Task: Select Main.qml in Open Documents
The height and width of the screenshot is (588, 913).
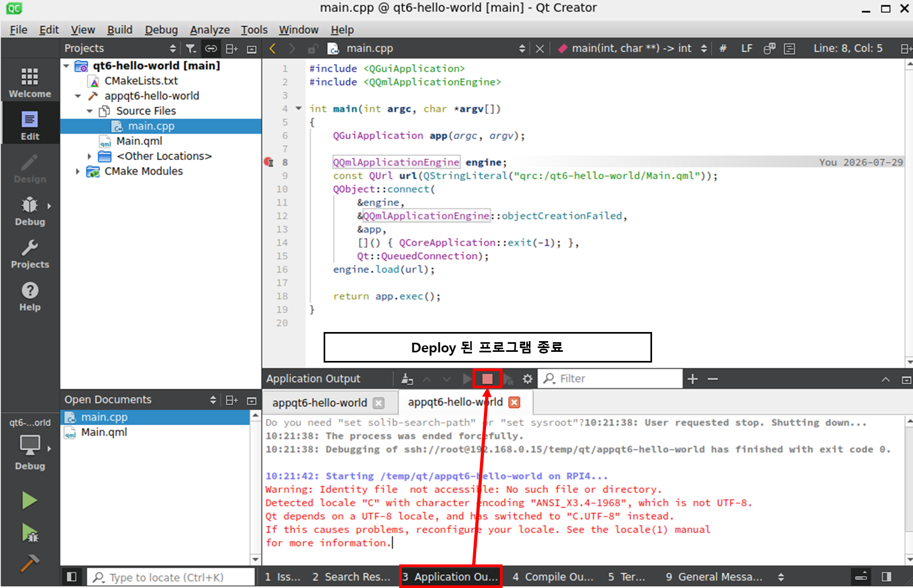Action: click(104, 432)
